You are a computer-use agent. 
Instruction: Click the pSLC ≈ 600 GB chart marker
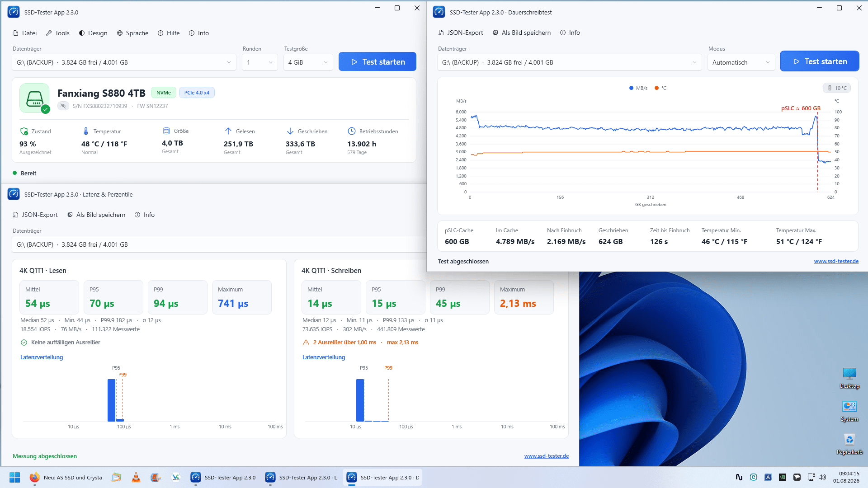point(801,108)
